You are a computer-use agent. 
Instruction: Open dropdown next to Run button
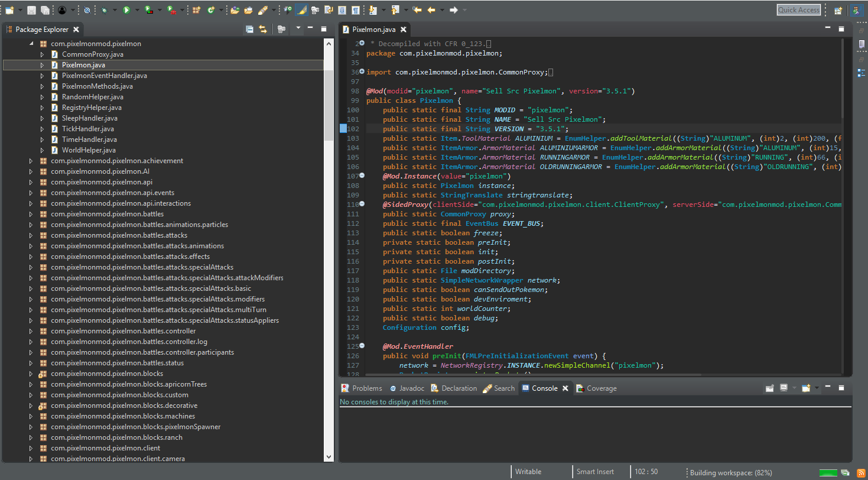click(138, 10)
